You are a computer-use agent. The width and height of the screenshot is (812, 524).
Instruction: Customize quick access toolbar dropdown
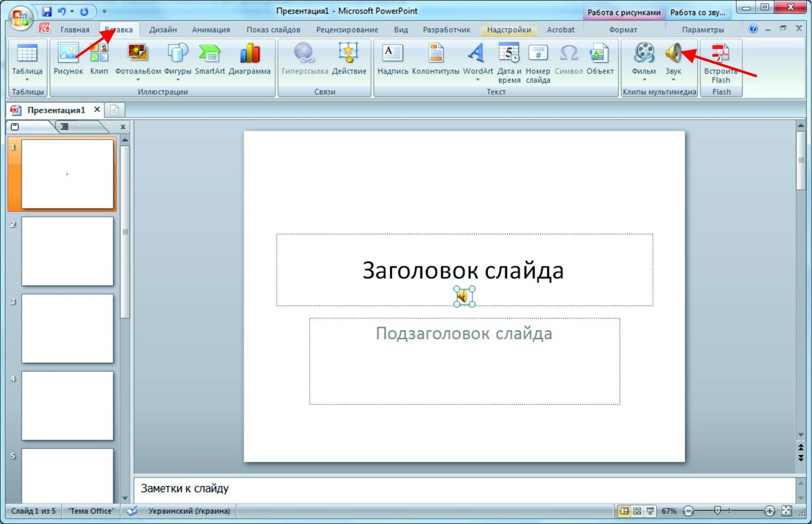tap(105, 11)
